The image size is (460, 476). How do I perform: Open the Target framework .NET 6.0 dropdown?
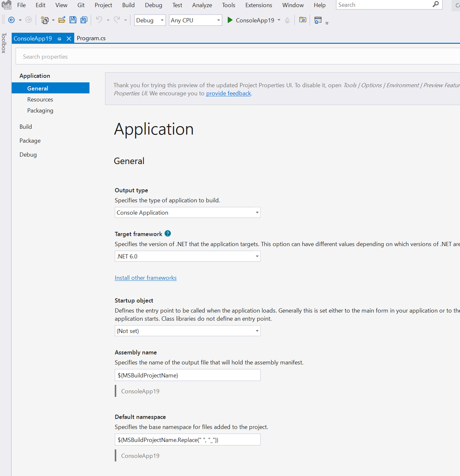(x=187, y=256)
